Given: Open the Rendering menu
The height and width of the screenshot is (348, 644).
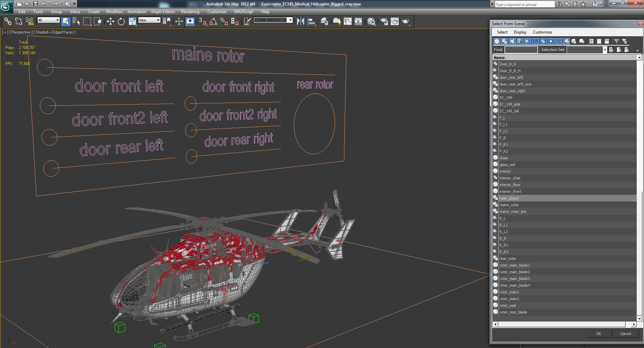Looking at the screenshot, I should tap(190, 12).
